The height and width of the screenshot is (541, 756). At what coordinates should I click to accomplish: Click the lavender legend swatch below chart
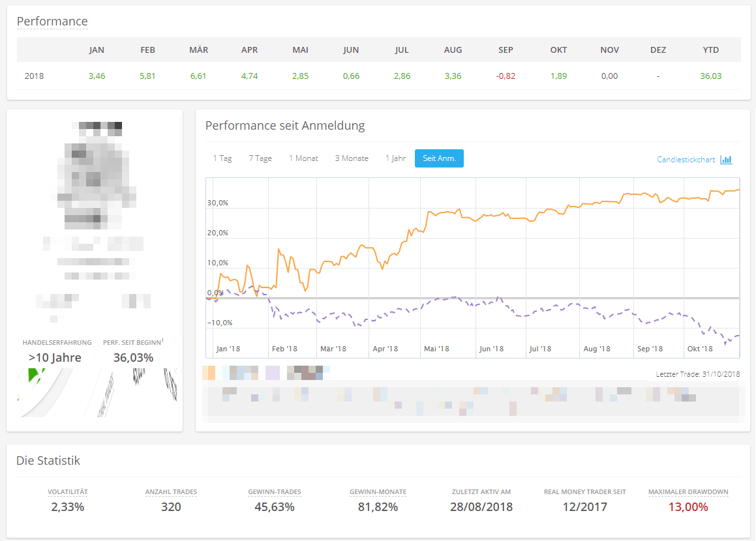[273, 373]
